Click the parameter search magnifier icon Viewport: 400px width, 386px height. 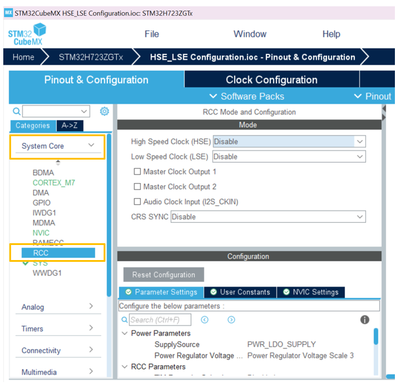point(124,320)
